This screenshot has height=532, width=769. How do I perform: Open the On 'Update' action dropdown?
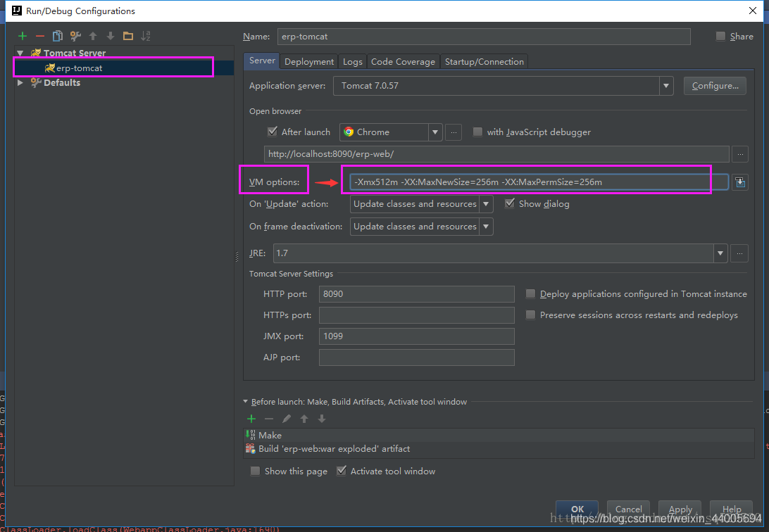click(x=485, y=204)
